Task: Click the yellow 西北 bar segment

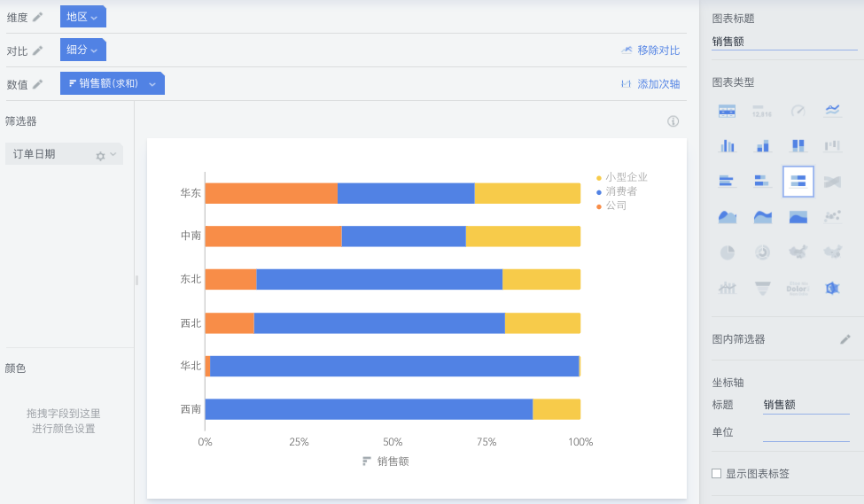Action: pos(542,322)
